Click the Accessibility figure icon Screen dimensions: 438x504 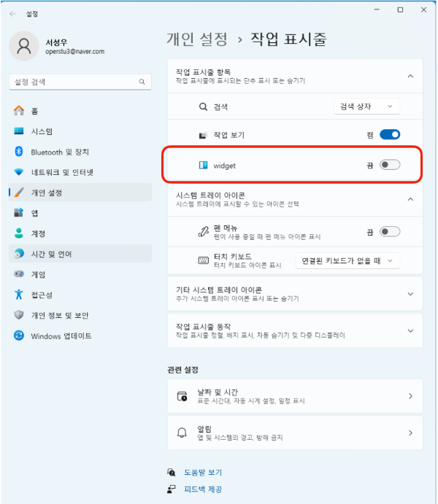pos(19,295)
